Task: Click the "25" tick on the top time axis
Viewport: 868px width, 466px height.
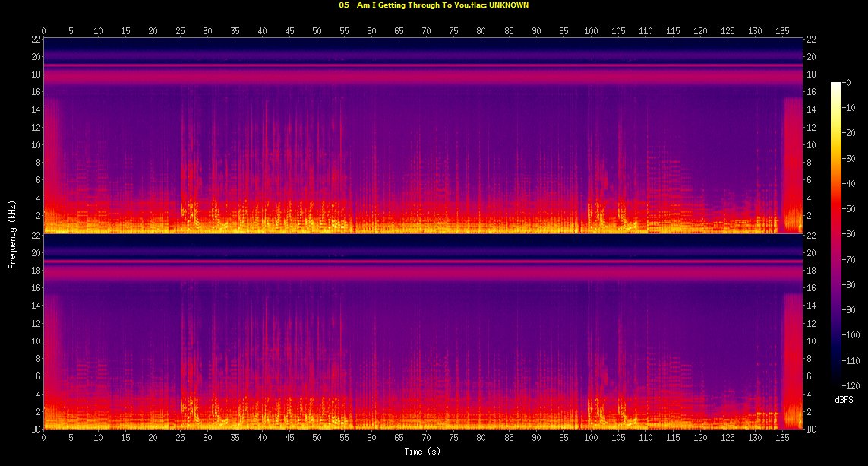Action: 181,31
